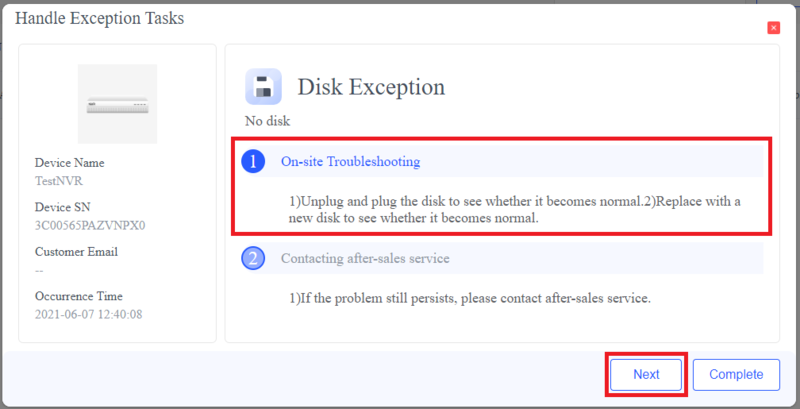
Task: Click the No disk status text
Action: tap(267, 121)
